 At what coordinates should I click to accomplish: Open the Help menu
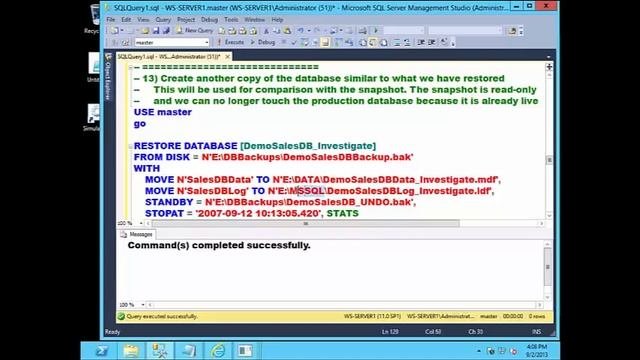coord(277,20)
